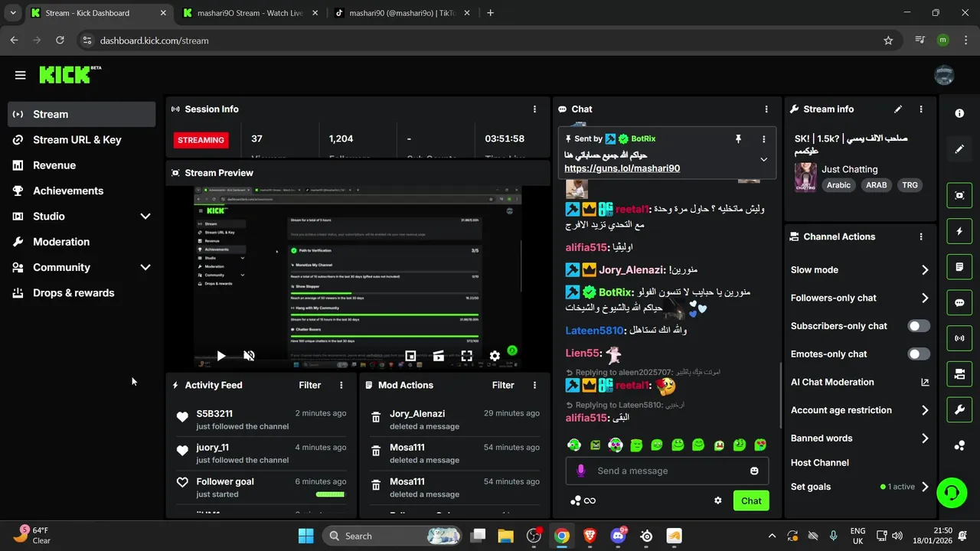Open Moderation in the sidebar
The height and width of the screenshot is (551, 980).
(x=81, y=242)
